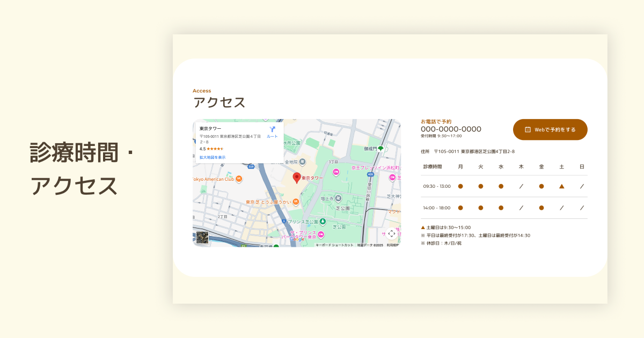The width and height of the screenshot is (644, 338).
Task: Click the pink station icon near ザ・プリンスパークタワー東京
Action: 320,234
